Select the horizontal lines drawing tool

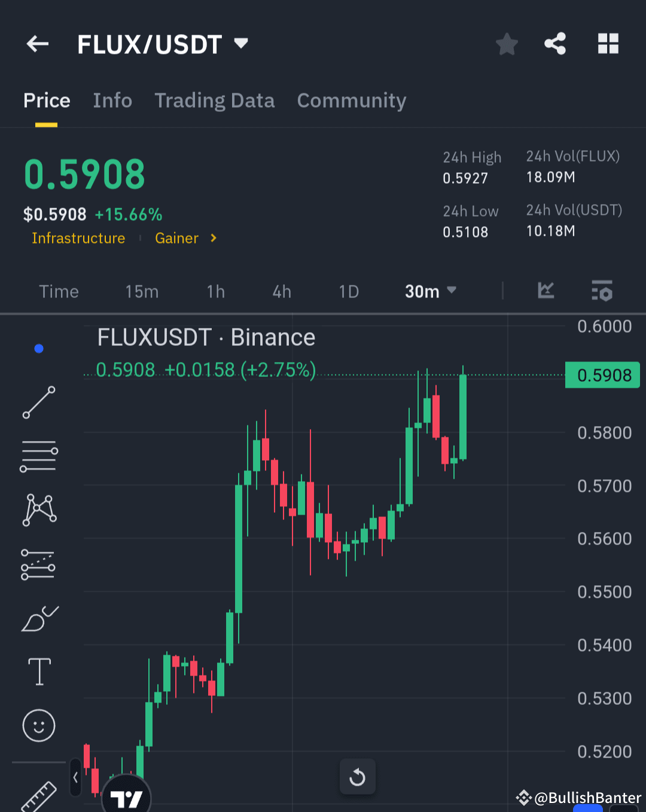(x=38, y=456)
